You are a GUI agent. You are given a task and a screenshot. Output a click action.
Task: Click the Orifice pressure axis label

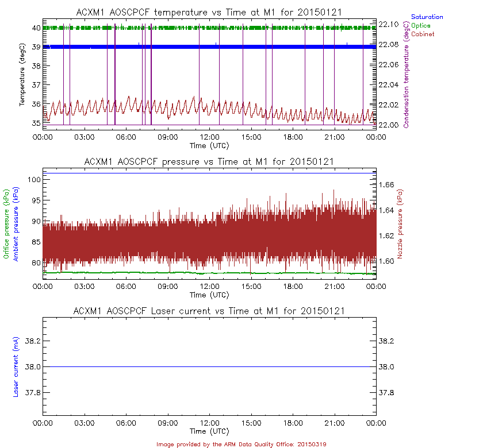[x=7, y=224]
